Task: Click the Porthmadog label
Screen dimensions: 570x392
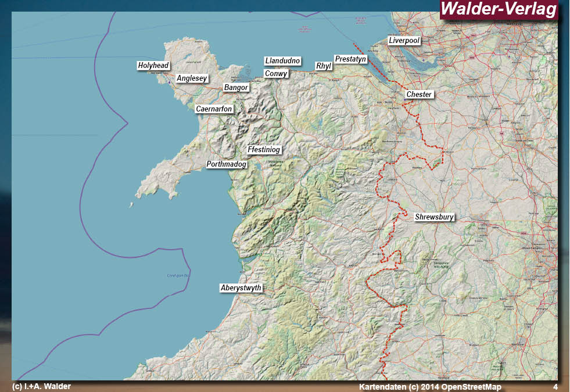Action: click(x=226, y=164)
